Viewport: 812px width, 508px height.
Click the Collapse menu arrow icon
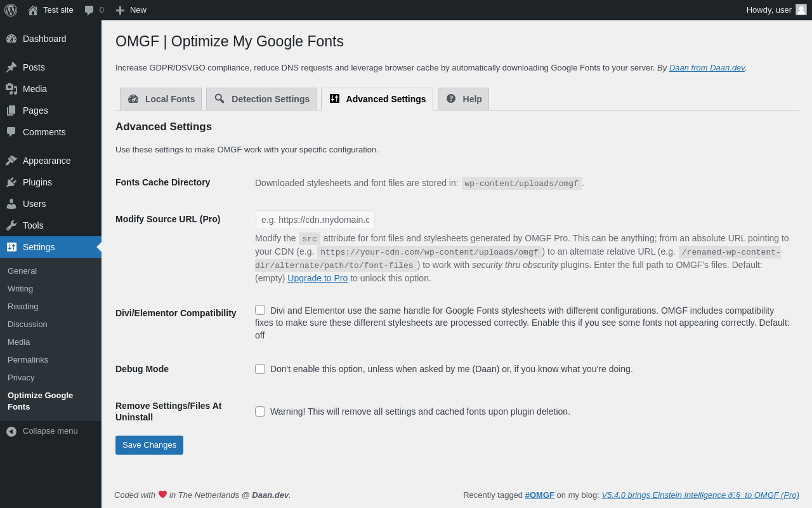(11, 431)
